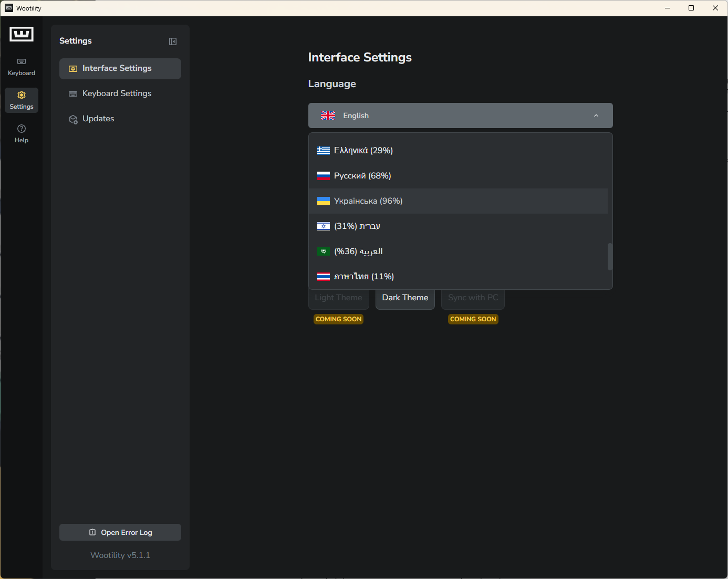Open the Help question mark icon

[x=22, y=129]
